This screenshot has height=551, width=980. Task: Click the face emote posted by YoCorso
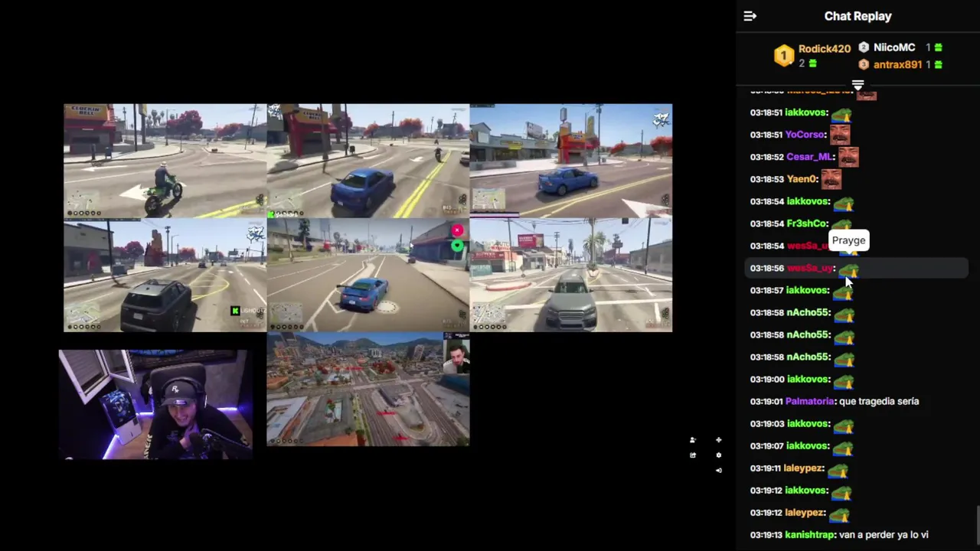pos(840,135)
